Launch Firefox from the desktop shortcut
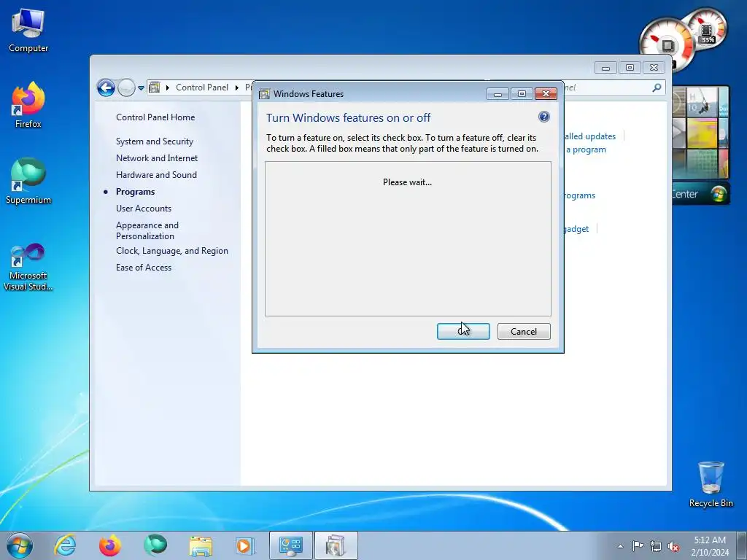 (x=28, y=105)
